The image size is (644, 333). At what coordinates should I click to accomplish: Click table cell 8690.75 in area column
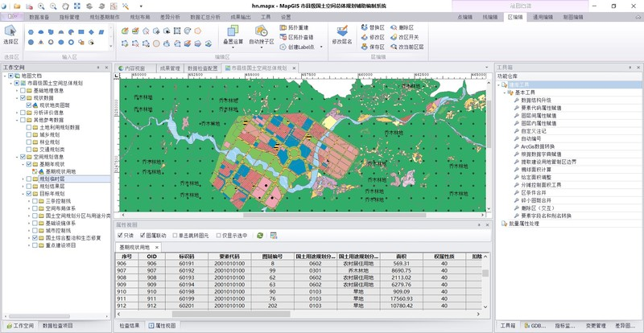[x=401, y=270]
